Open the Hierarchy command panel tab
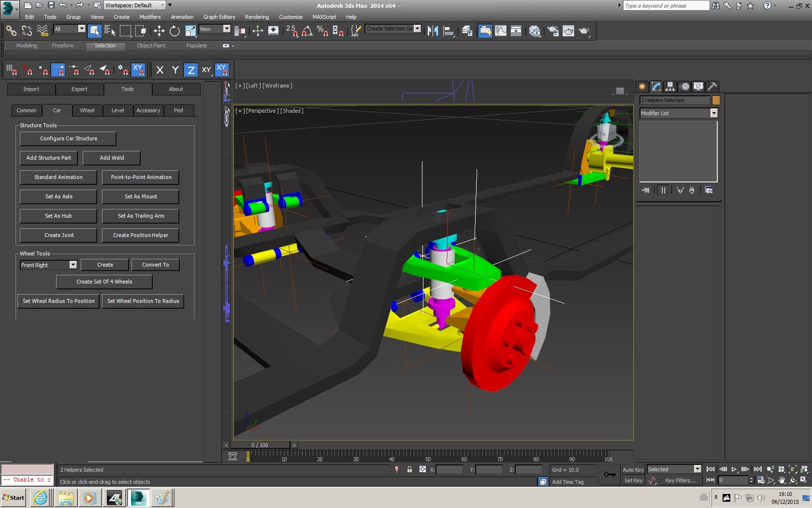 (670, 87)
